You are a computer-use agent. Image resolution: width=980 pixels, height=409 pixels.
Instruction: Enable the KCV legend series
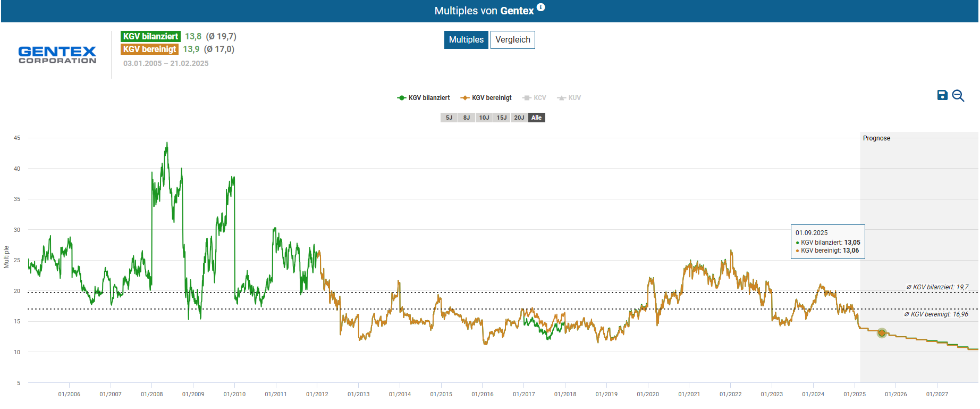pos(535,98)
